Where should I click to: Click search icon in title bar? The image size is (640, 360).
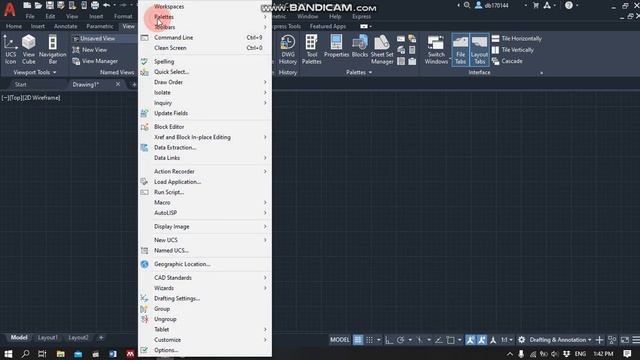[x=467, y=5]
